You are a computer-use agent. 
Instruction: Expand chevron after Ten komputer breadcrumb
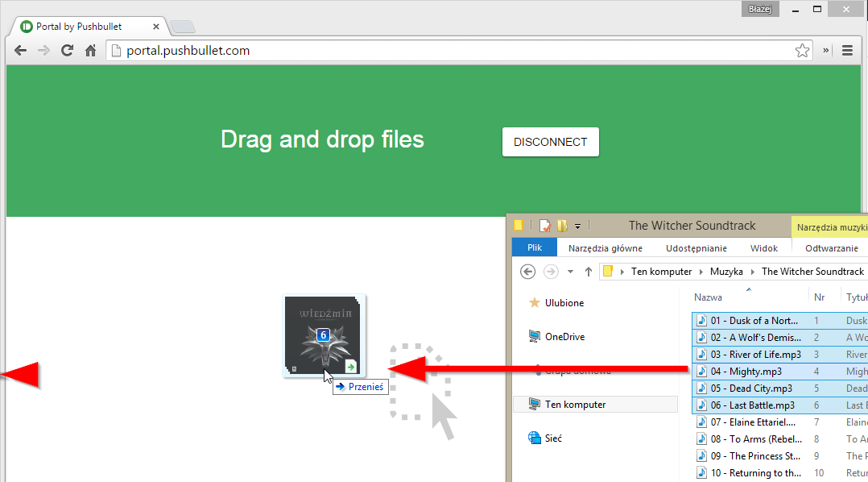coord(701,272)
